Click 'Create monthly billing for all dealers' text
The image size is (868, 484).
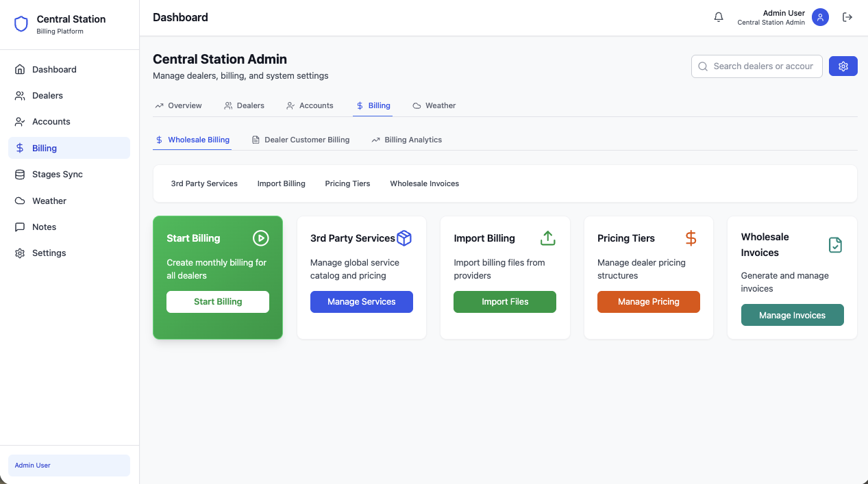point(216,269)
